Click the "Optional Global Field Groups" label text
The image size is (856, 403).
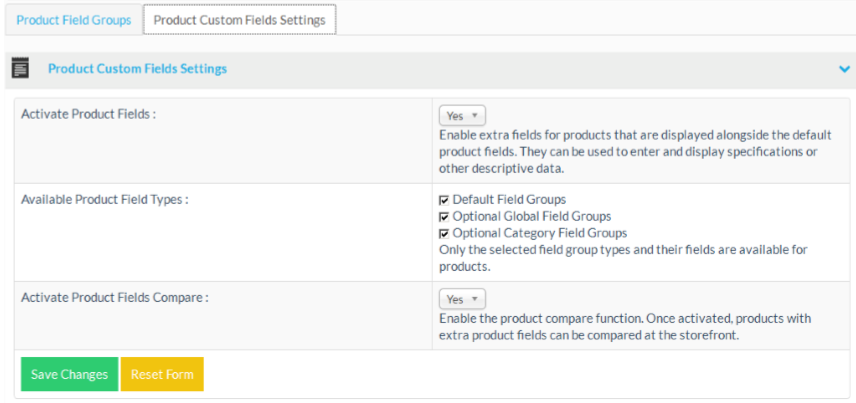(531, 216)
